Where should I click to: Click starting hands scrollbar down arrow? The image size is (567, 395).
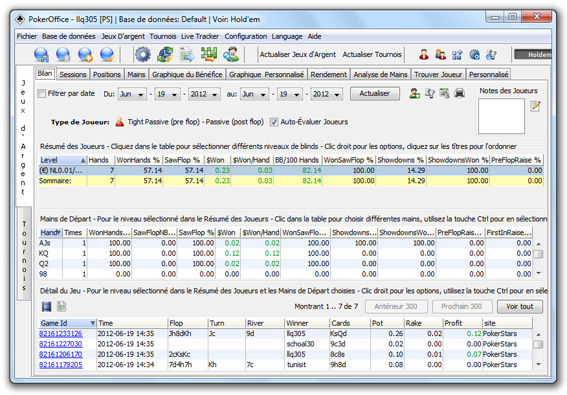point(538,273)
